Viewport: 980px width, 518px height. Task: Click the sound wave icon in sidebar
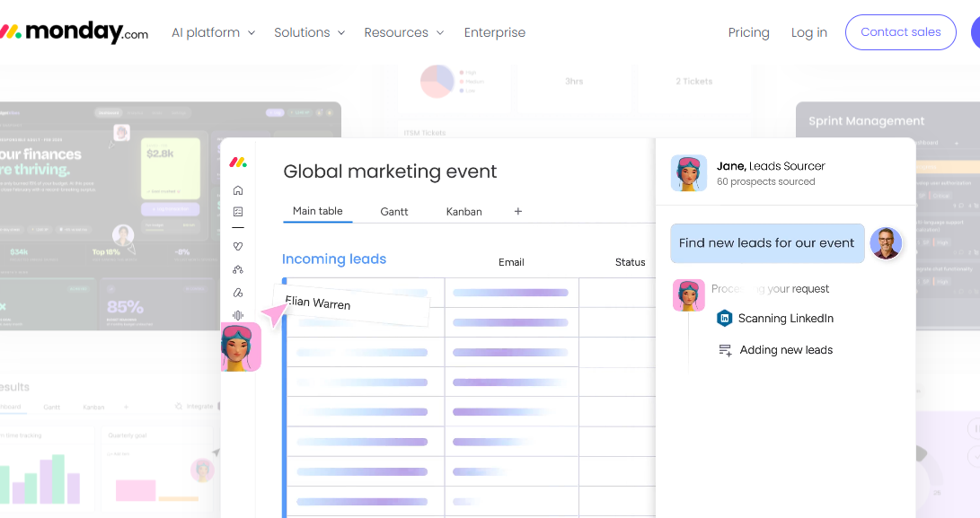coord(237,315)
